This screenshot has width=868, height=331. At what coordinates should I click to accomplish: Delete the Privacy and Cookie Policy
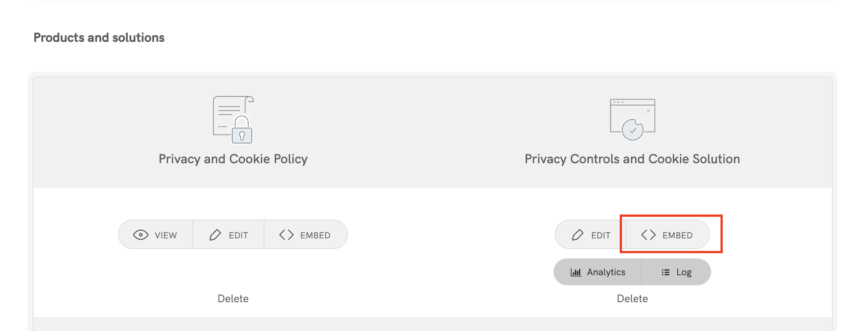[x=233, y=298]
